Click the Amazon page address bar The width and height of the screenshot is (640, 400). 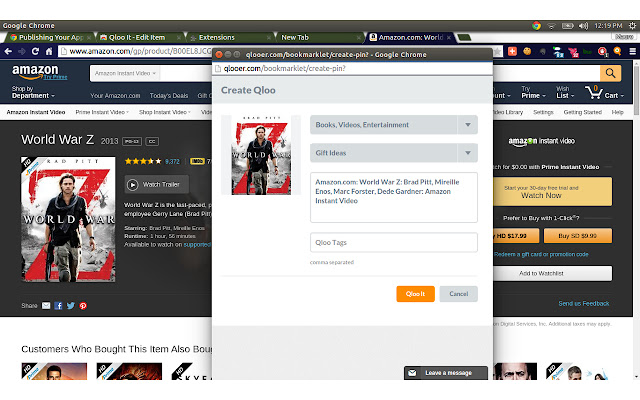(x=135, y=51)
